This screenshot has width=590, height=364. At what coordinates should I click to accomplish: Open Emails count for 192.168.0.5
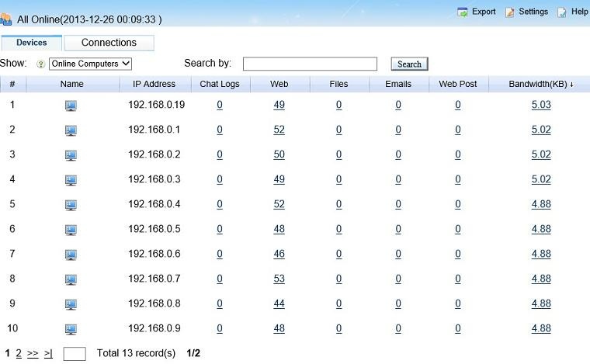(398, 229)
